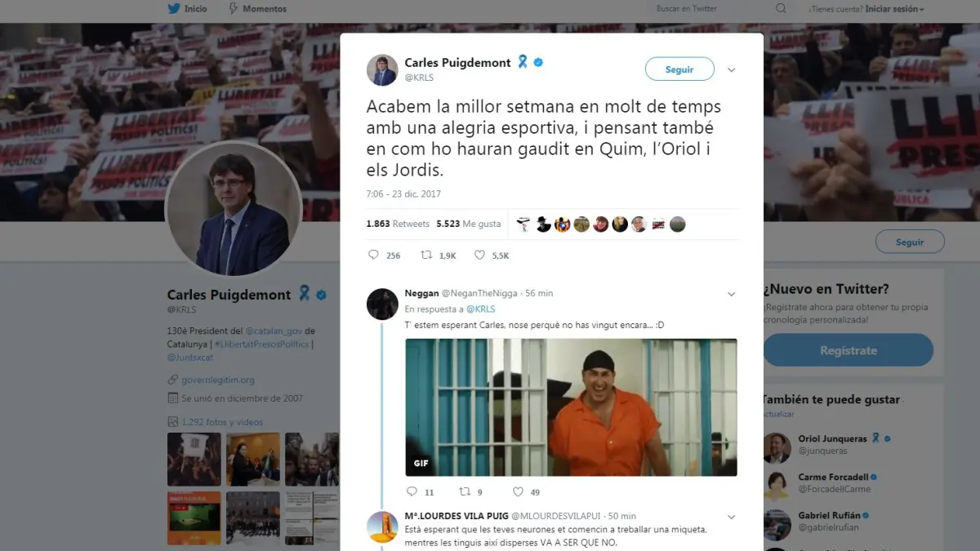Expand the main tweet options chevron

click(731, 70)
